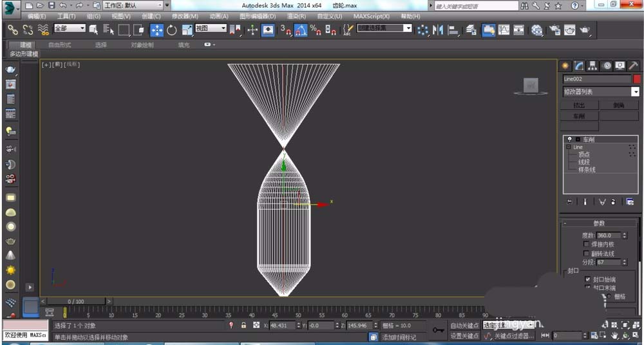Toggle the 翻转法线 checkbox

coord(586,254)
